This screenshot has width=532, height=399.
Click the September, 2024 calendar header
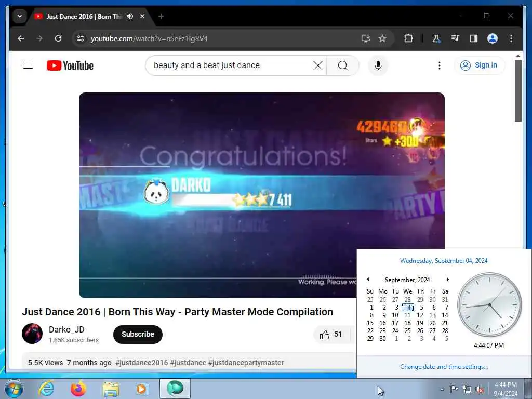(407, 280)
